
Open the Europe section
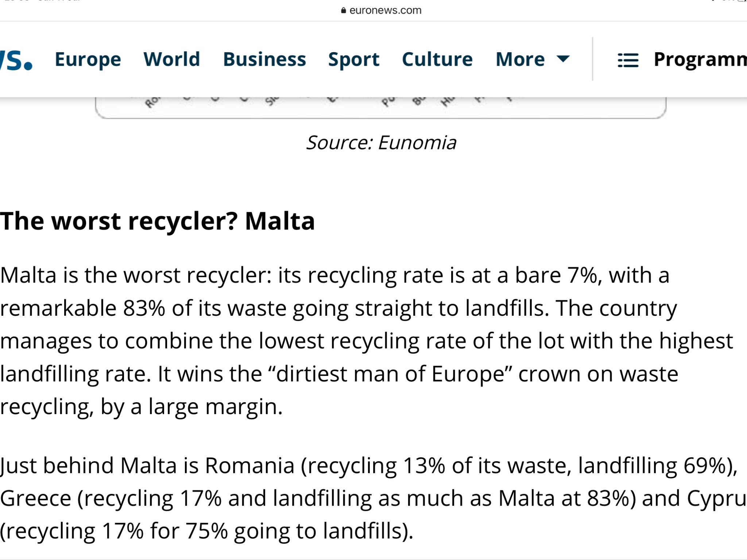pos(88,59)
